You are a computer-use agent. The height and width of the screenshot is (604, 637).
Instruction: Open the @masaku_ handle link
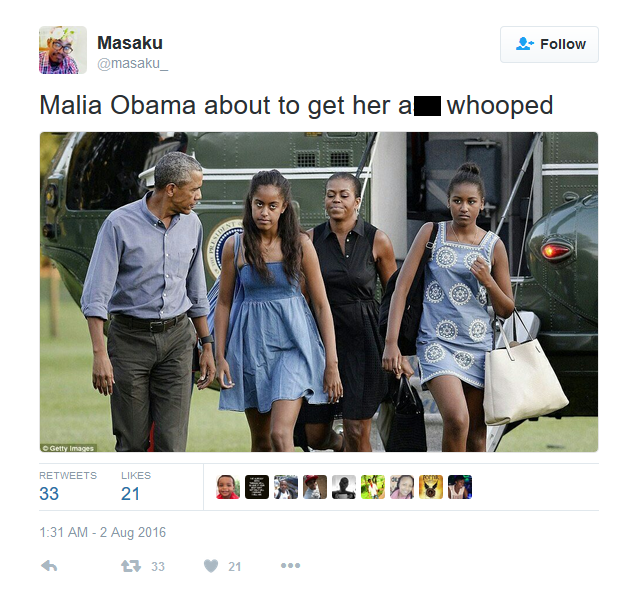[132, 63]
